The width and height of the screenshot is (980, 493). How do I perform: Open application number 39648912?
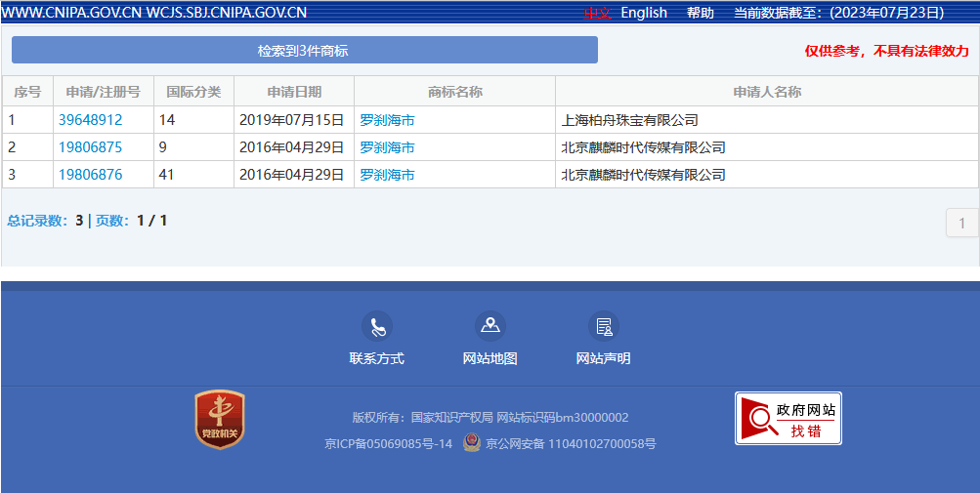click(91, 120)
